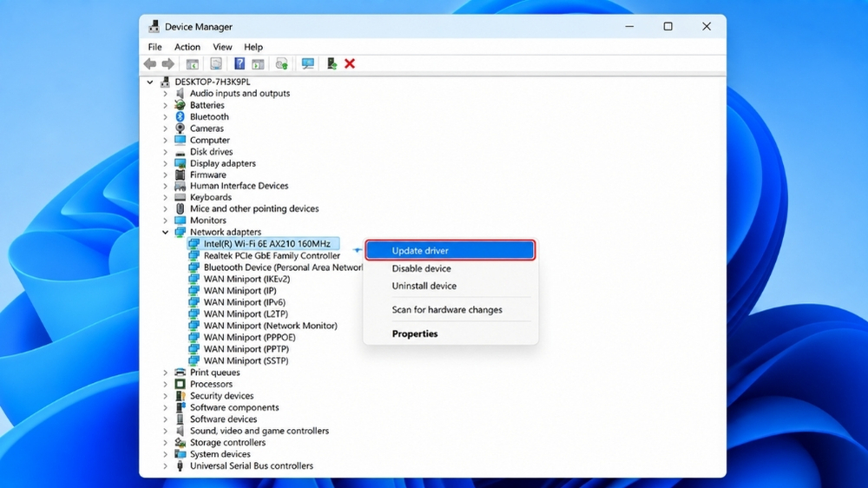
Task: Maximize the Device Manager window
Action: (668, 26)
